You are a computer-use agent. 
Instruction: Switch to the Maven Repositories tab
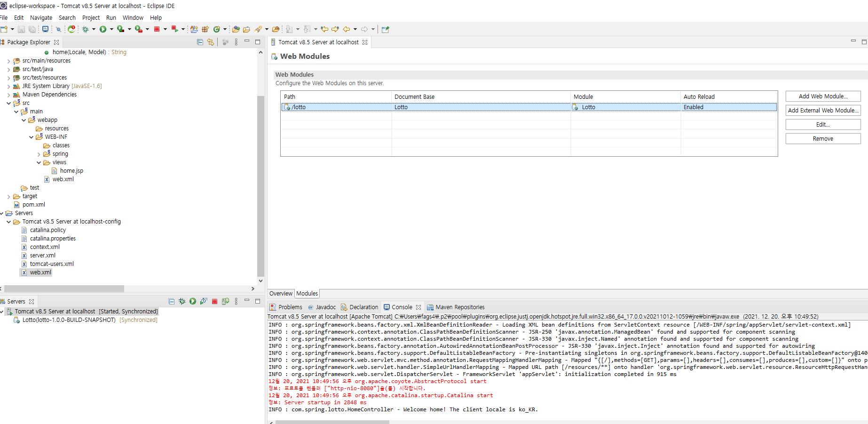(456, 307)
